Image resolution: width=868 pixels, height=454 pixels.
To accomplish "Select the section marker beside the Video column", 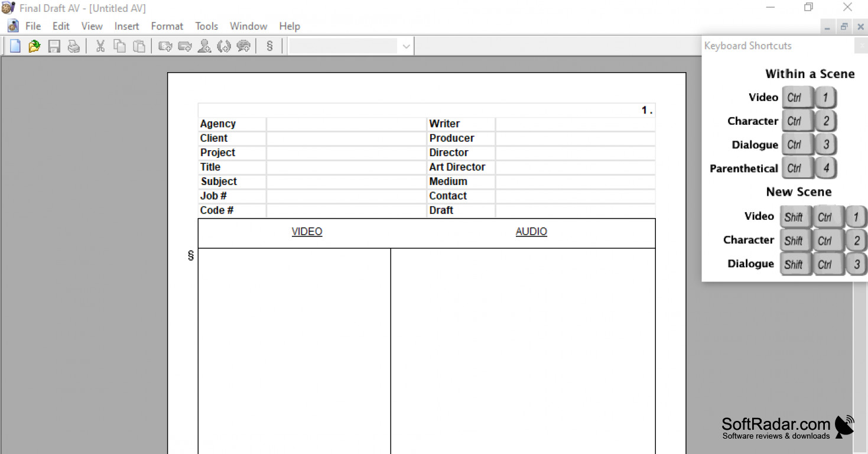I will coord(191,255).
